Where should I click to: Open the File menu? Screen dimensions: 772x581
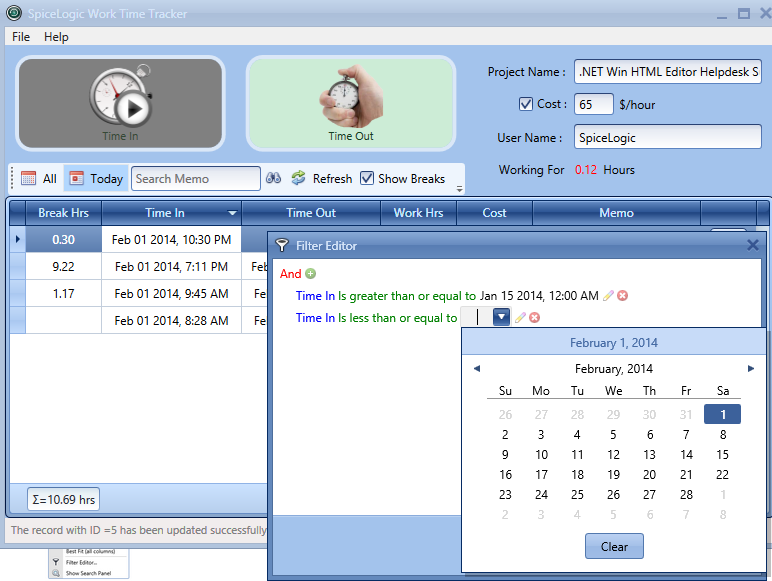[21, 37]
